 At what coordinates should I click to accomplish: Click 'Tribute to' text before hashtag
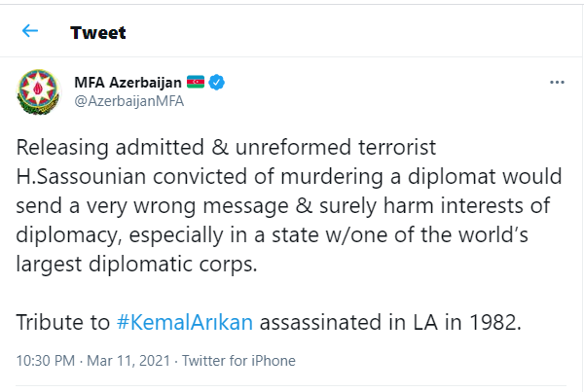pos(63,322)
